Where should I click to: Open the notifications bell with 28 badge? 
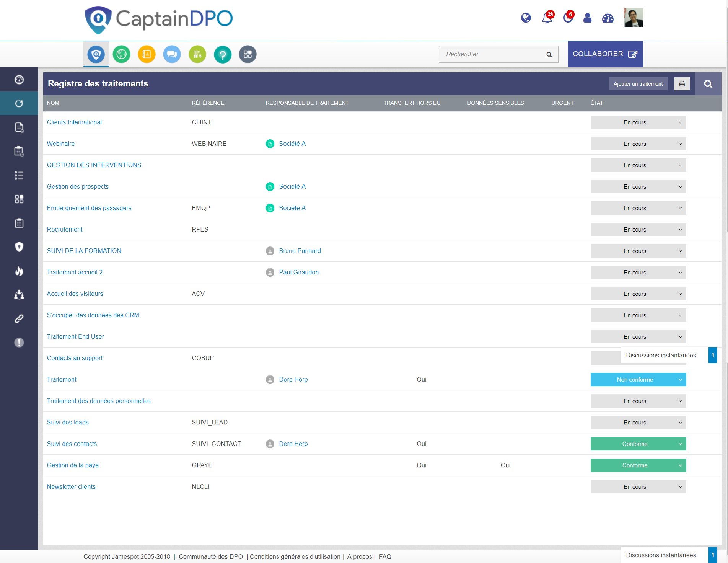(547, 18)
